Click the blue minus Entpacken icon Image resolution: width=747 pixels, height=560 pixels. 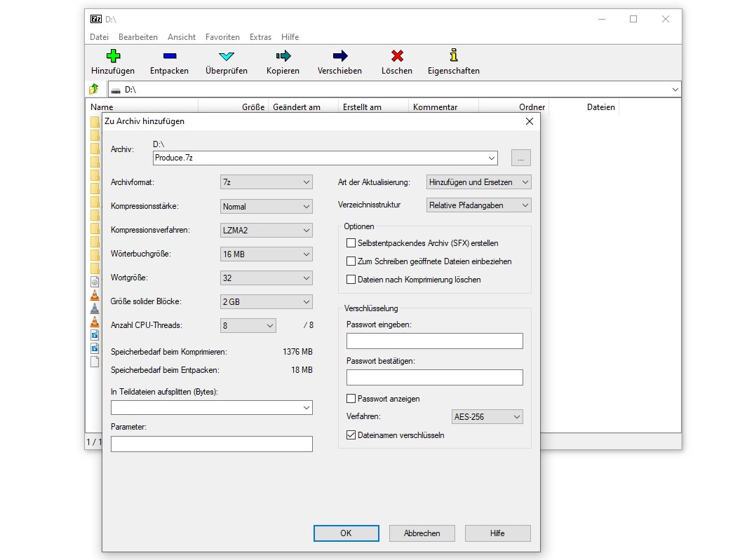(170, 55)
